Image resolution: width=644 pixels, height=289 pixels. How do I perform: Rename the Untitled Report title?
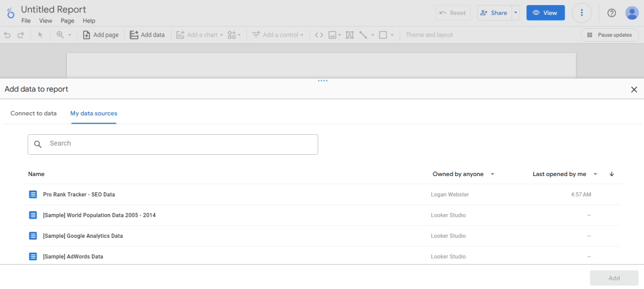pyautogui.click(x=53, y=9)
